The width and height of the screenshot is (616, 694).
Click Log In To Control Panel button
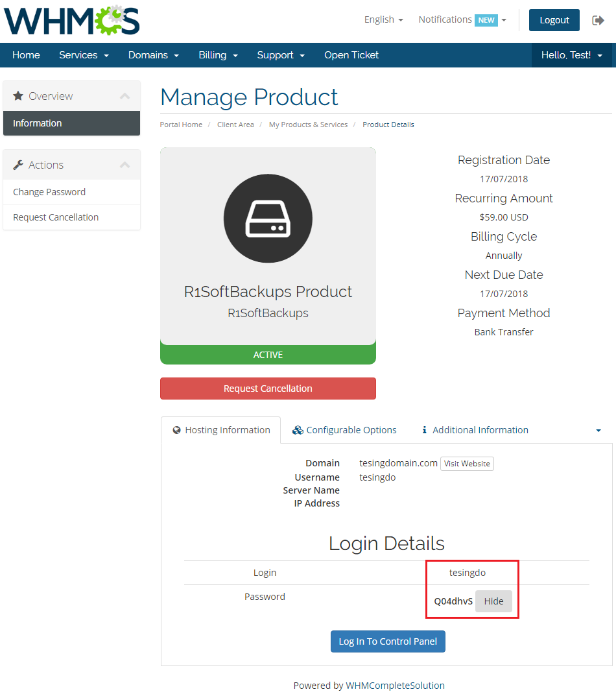tap(388, 641)
